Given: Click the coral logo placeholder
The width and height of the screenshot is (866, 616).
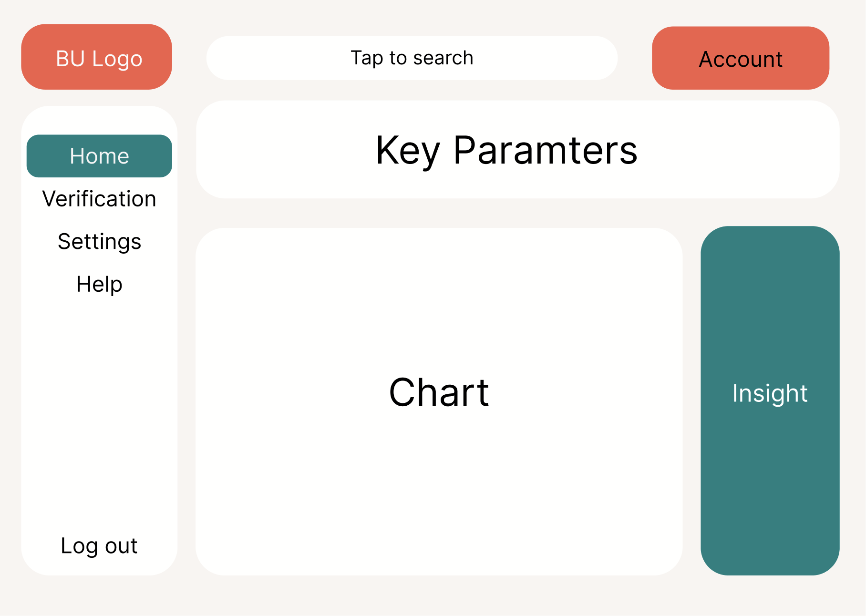Looking at the screenshot, I should click(97, 57).
